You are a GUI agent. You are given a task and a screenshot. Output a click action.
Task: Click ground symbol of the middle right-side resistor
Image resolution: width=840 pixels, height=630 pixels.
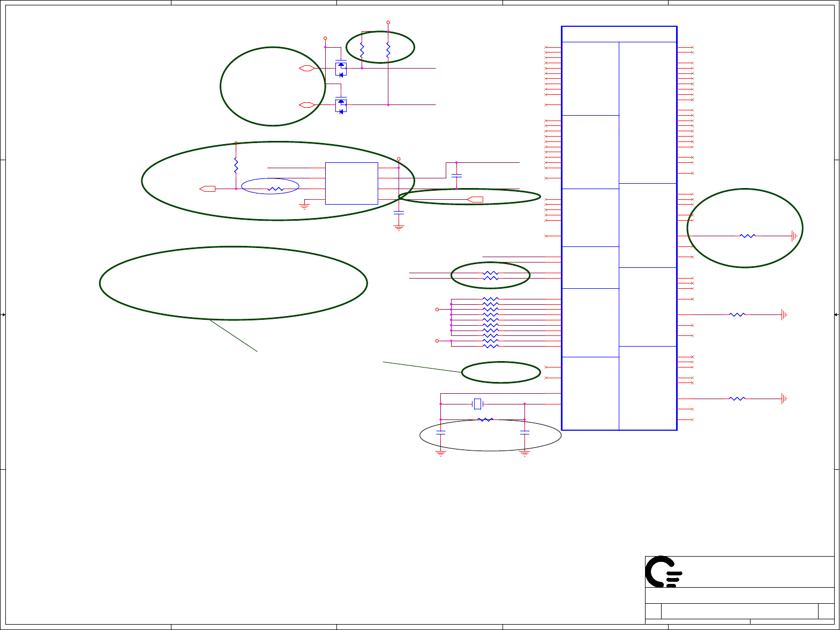(784, 314)
